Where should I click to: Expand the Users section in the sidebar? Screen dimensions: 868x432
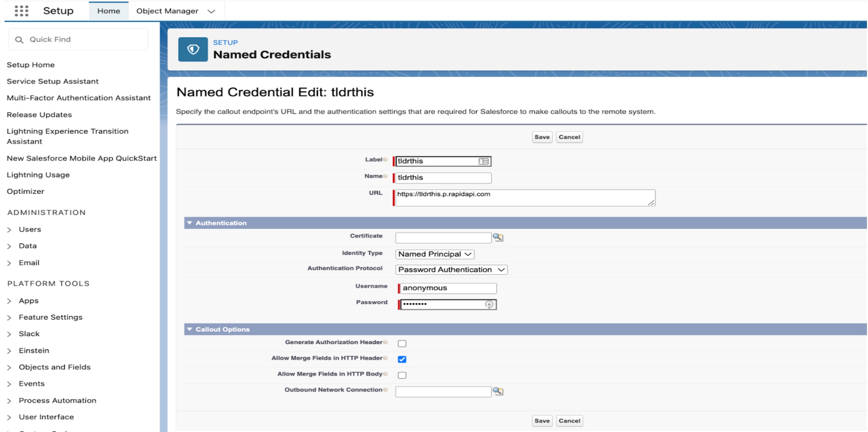(9, 229)
